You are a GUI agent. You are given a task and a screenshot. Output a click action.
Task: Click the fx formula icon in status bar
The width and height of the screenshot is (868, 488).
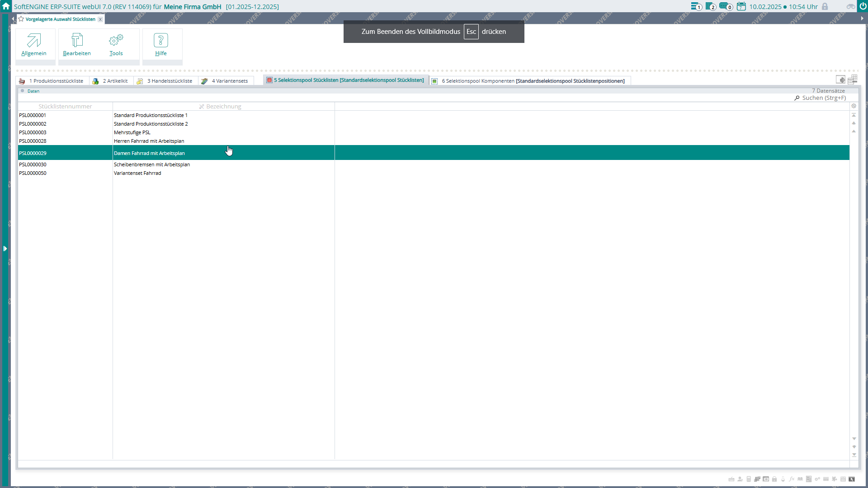(792, 479)
